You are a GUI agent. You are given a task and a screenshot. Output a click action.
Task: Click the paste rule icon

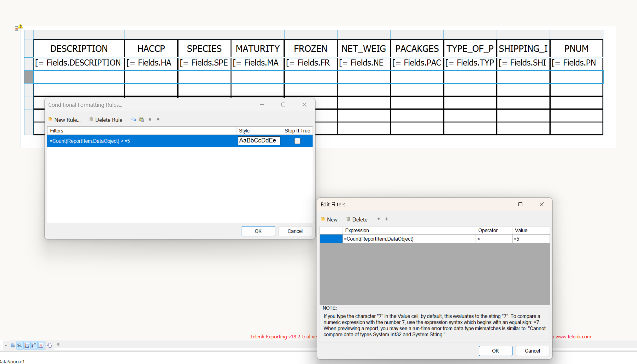pos(142,119)
